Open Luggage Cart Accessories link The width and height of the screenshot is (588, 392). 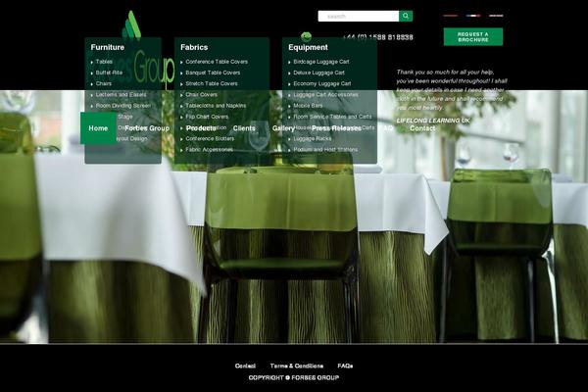tap(326, 94)
